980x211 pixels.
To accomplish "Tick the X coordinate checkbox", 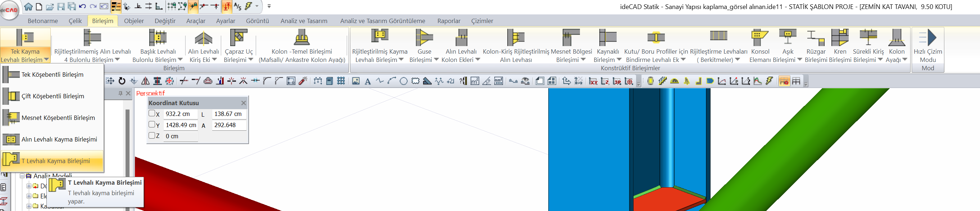I will (x=152, y=113).
